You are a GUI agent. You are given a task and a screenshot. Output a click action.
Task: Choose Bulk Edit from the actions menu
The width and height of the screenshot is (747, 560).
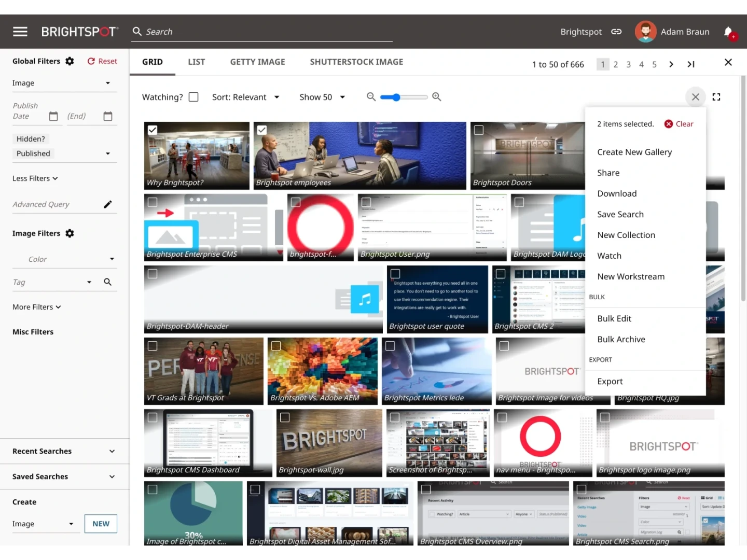point(614,318)
